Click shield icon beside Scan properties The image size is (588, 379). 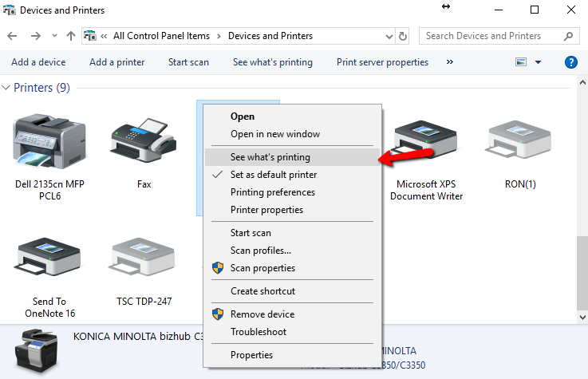(x=218, y=268)
